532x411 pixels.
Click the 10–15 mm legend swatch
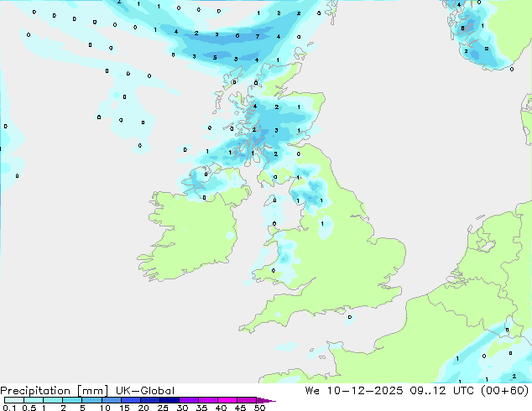coord(111,400)
